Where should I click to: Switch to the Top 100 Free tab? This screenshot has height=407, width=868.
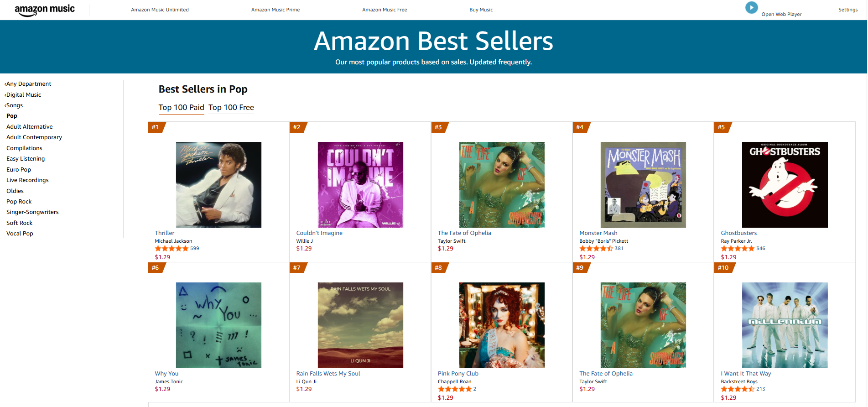pyautogui.click(x=231, y=108)
